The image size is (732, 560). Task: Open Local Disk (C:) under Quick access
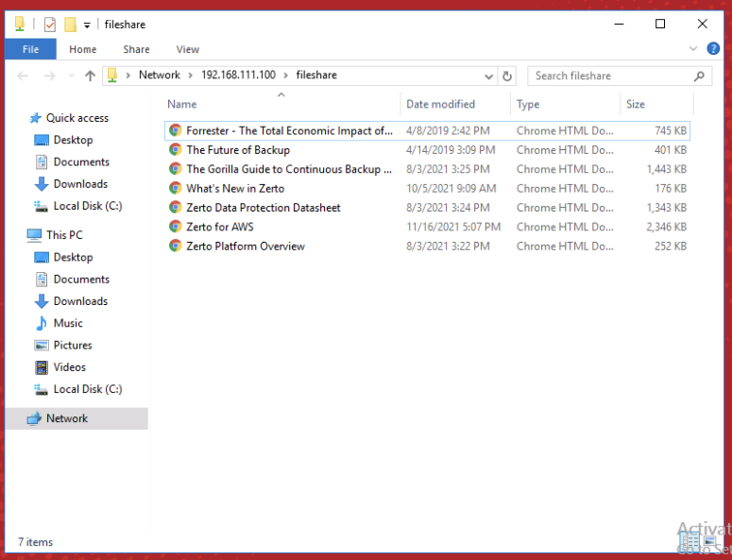pyautogui.click(x=88, y=206)
